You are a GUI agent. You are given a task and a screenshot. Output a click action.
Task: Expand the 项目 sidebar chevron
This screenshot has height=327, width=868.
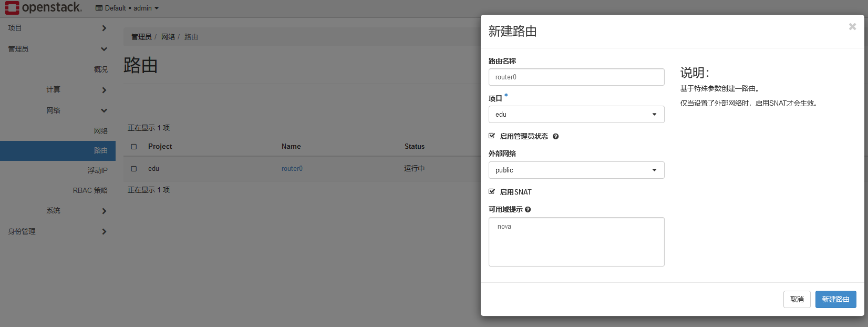(104, 28)
